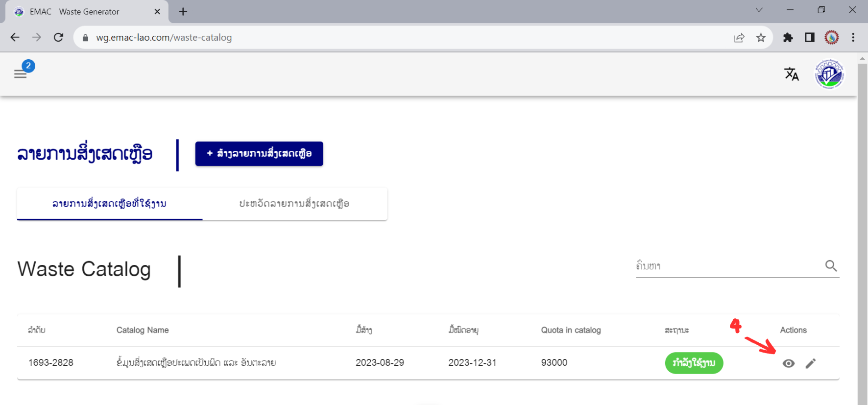Click the search magnifier icon

[x=831, y=266]
